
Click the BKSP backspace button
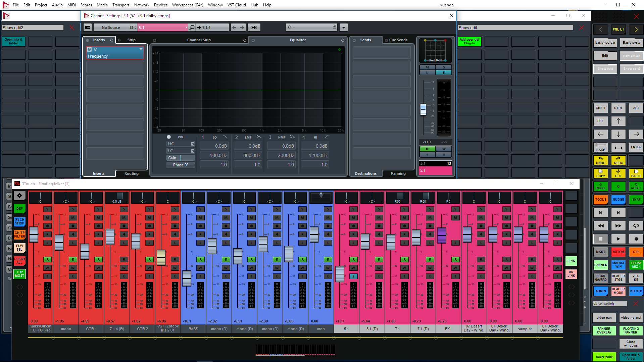601,147
